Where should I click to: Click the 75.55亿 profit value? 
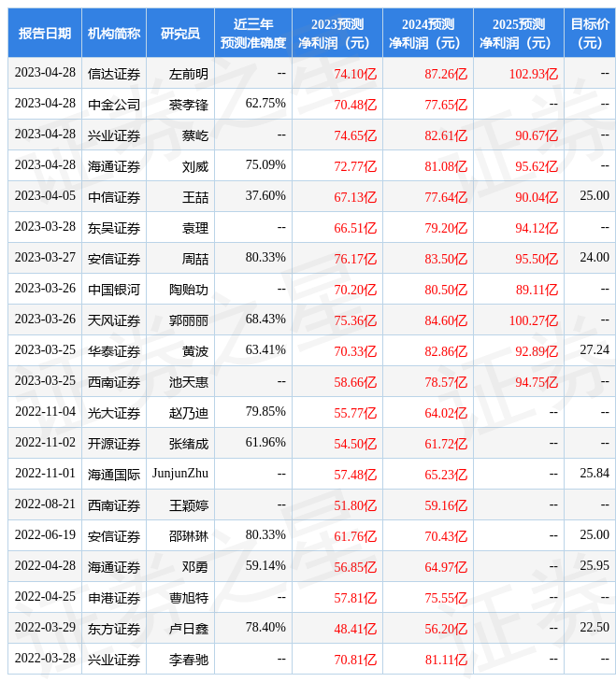point(446,599)
